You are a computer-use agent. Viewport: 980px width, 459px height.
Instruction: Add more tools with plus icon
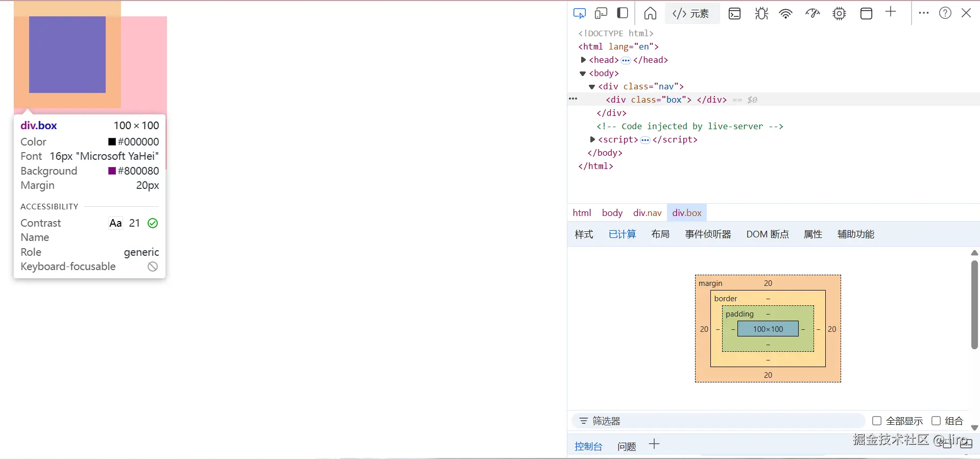[891, 12]
